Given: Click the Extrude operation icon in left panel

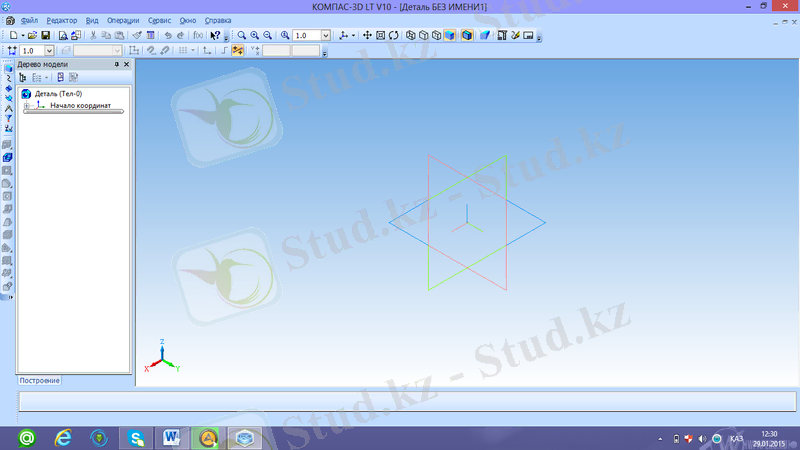Looking at the screenshot, I should click(x=9, y=158).
